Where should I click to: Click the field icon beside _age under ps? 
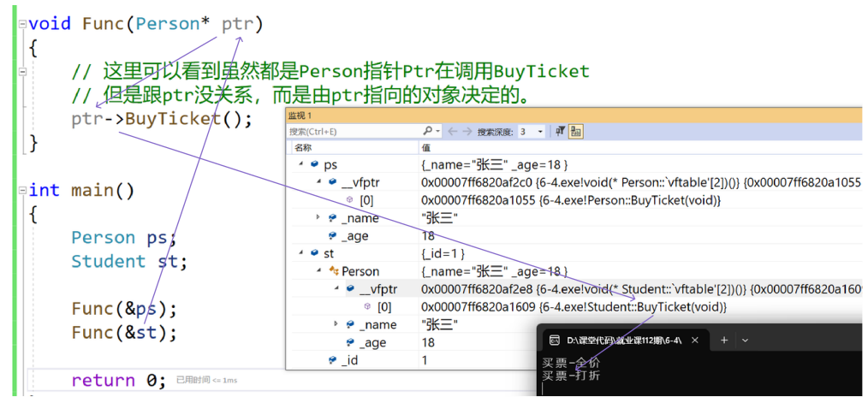click(332, 235)
